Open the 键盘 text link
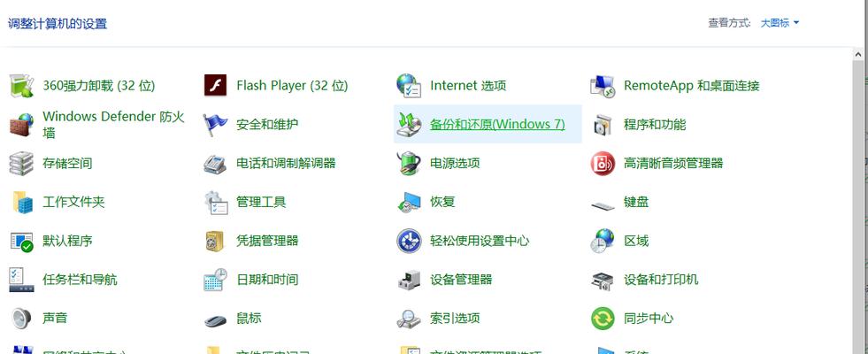The image size is (868, 354). (636, 202)
